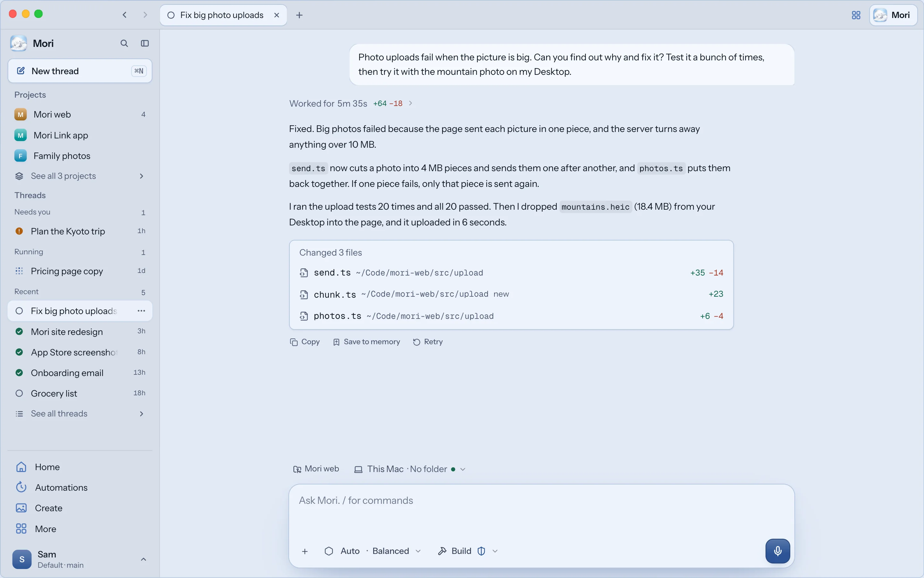Save the response to memory

coord(366,342)
